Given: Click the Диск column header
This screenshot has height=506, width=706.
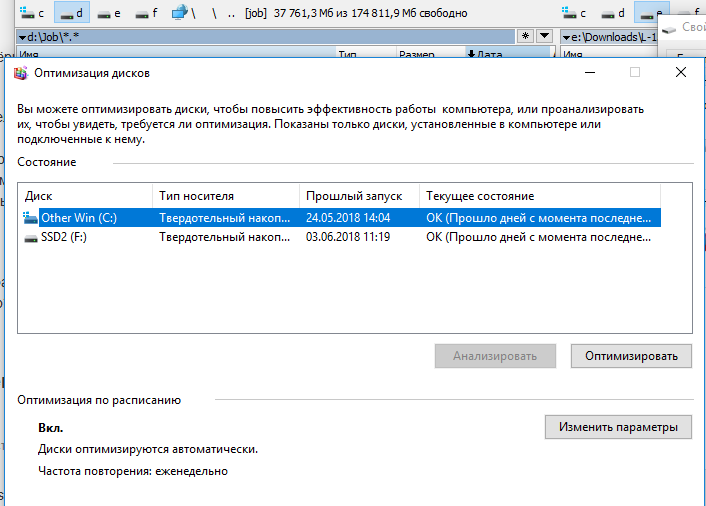Looking at the screenshot, I should tap(86, 196).
